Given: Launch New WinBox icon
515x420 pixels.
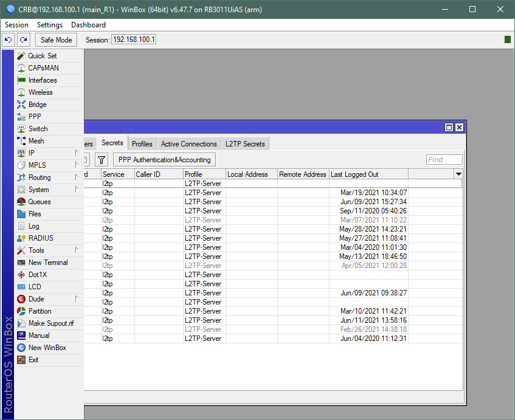Looking at the screenshot, I should point(21,348).
